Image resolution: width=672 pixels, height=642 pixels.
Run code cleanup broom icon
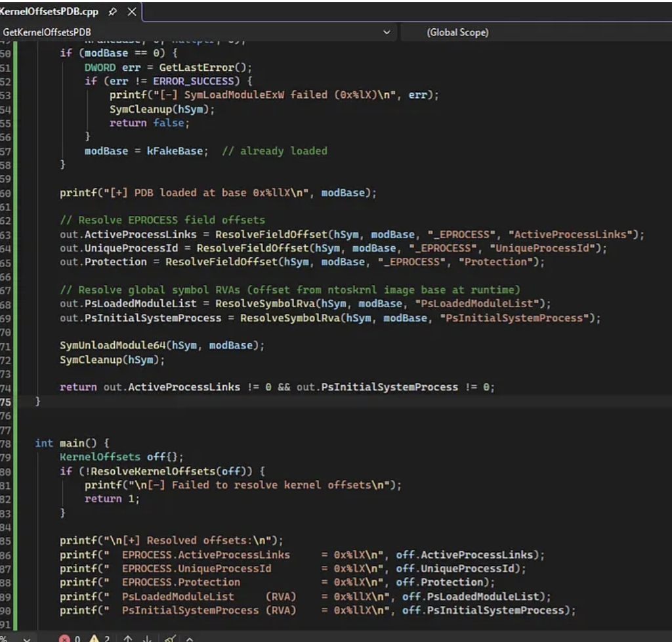[170, 639]
